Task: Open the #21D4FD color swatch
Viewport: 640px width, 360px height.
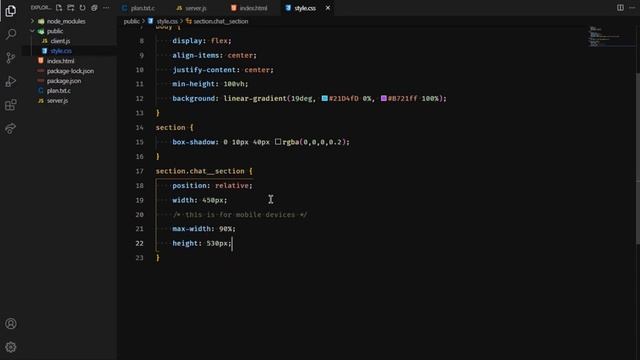Action: [324, 98]
